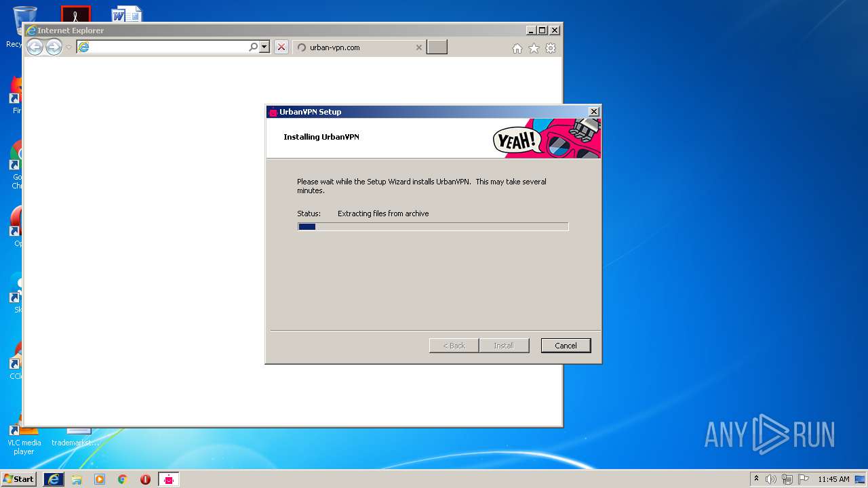Open the favorites star in Internet Explorer
868x488 pixels.
[534, 48]
